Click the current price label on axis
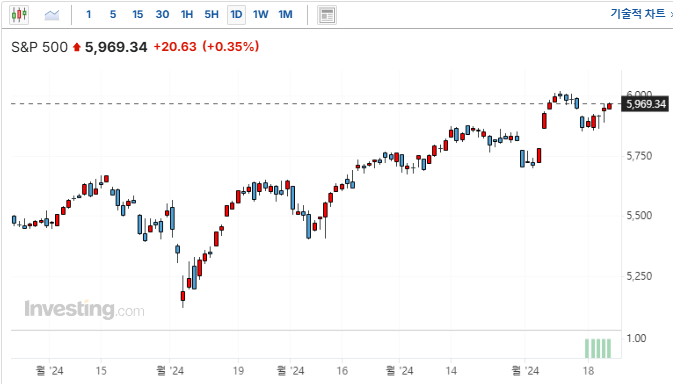 (x=646, y=104)
